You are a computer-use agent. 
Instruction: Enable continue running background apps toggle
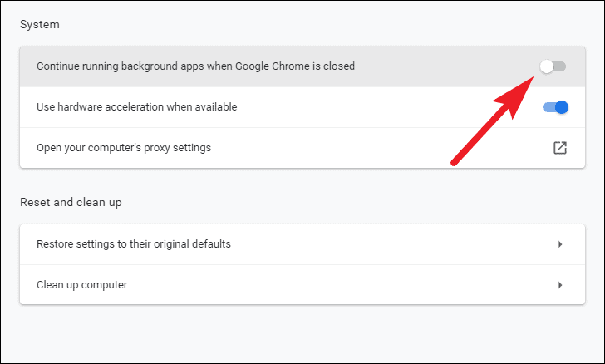[553, 66]
